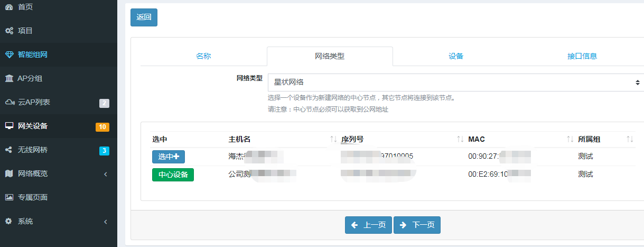Click the cloud icon beside 云AP列表

coord(9,102)
